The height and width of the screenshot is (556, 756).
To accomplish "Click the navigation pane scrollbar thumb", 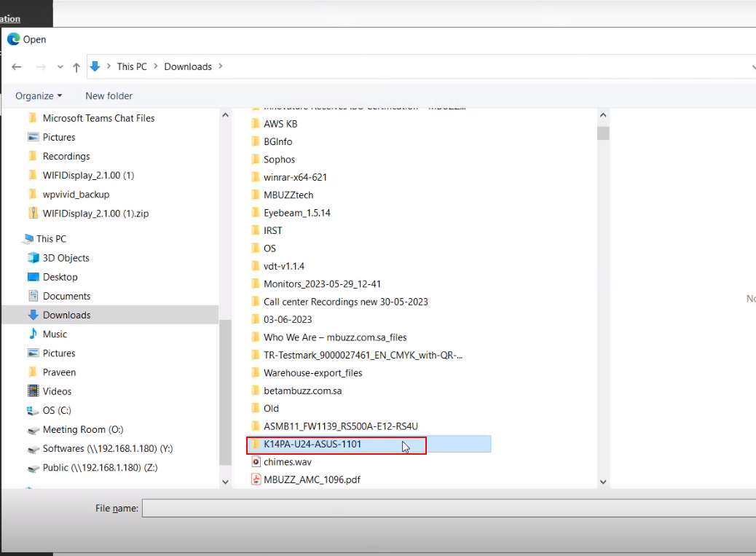I will (x=225, y=392).
